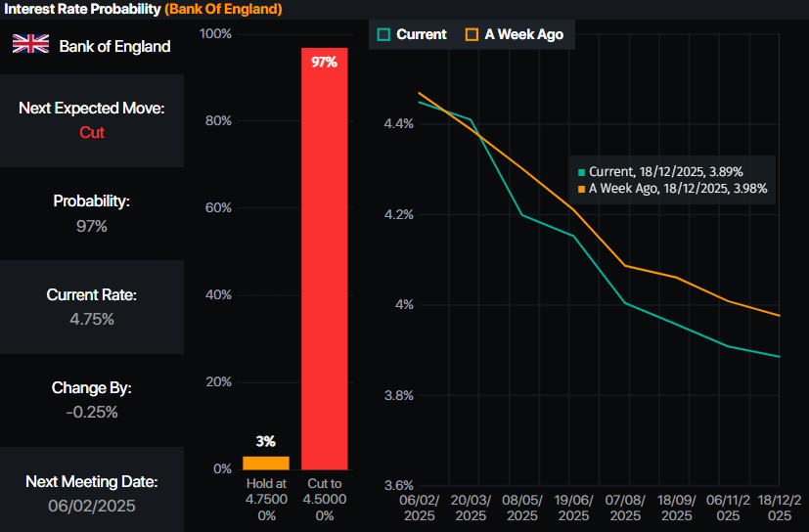Image resolution: width=809 pixels, height=532 pixels.
Task: Click the Current Rate 4.75% value
Action: 92,319
